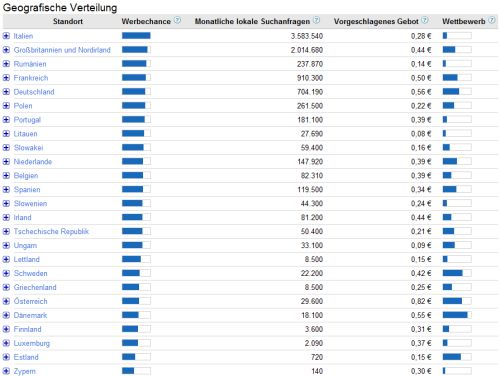Sort by Standort column header
The image size is (500, 376).
[68, 21]
